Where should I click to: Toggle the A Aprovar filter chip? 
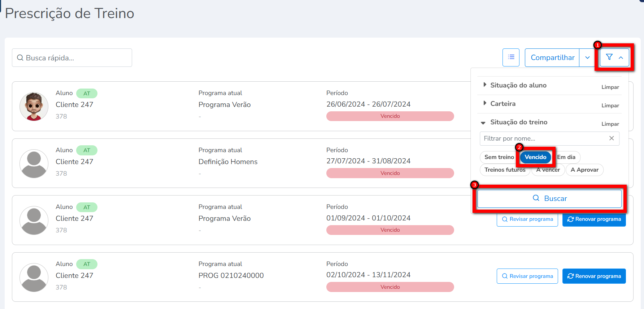pyautogui.click(x=584, y=170)
